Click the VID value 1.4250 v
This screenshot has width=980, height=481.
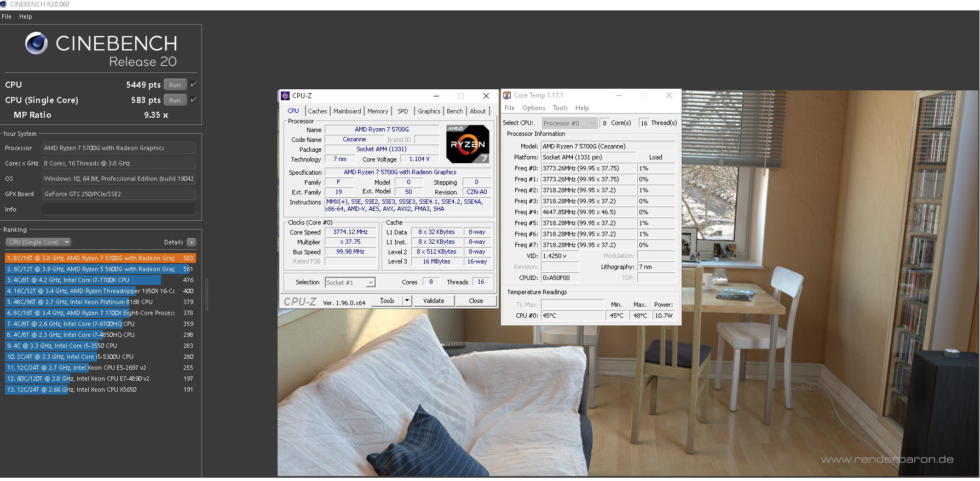[x=560, y=256]
